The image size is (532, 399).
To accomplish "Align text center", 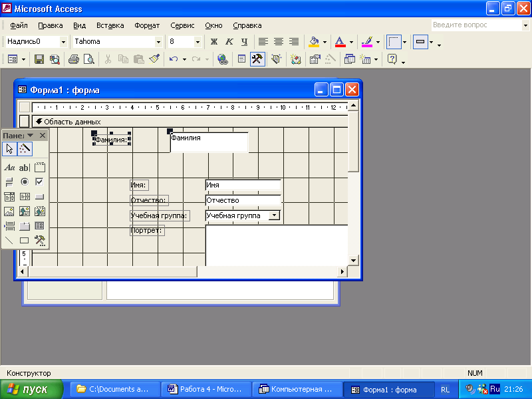I will 279,42.
